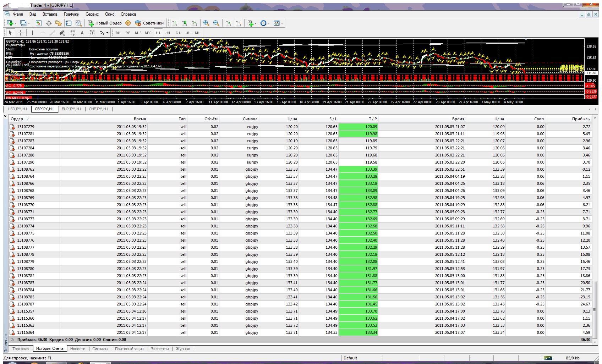Select the Cursor arrow tool

tap(10, 33)
